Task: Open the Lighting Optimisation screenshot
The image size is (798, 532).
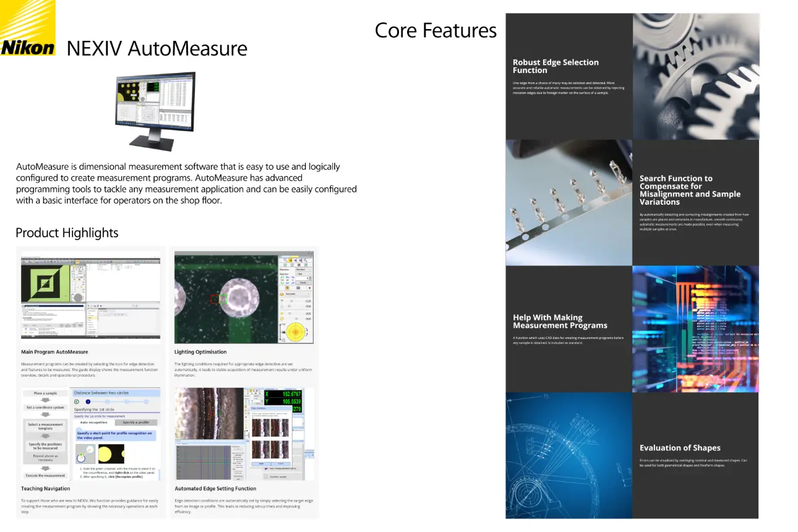Action: [x=244, y=297]
